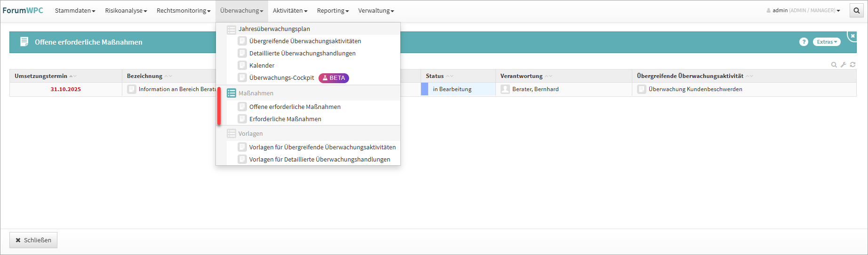The width and height of the screenshot is (868, 255).
Task: Click the page icon beside Überwachungs-Cockpit
Action: [242, 77]
